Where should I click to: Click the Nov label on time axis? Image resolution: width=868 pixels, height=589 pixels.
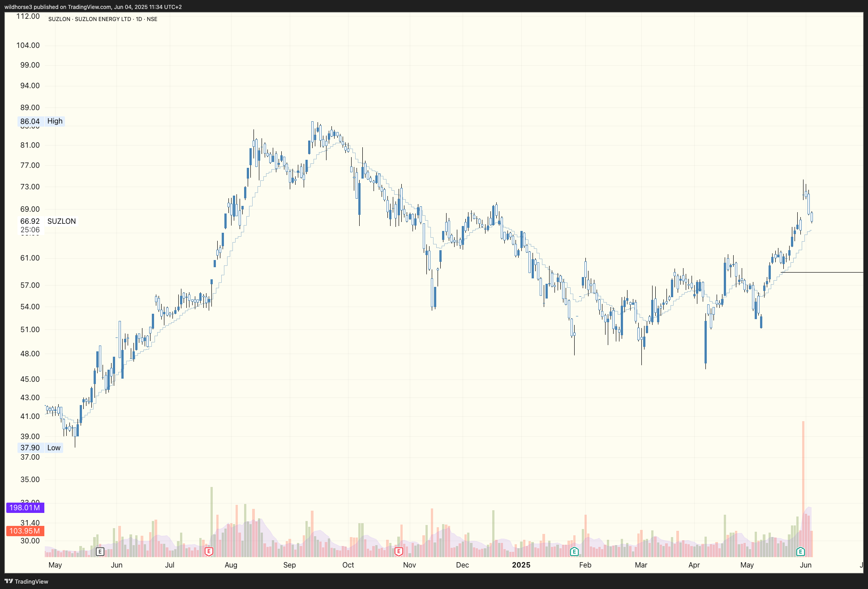tap(409, 565)
